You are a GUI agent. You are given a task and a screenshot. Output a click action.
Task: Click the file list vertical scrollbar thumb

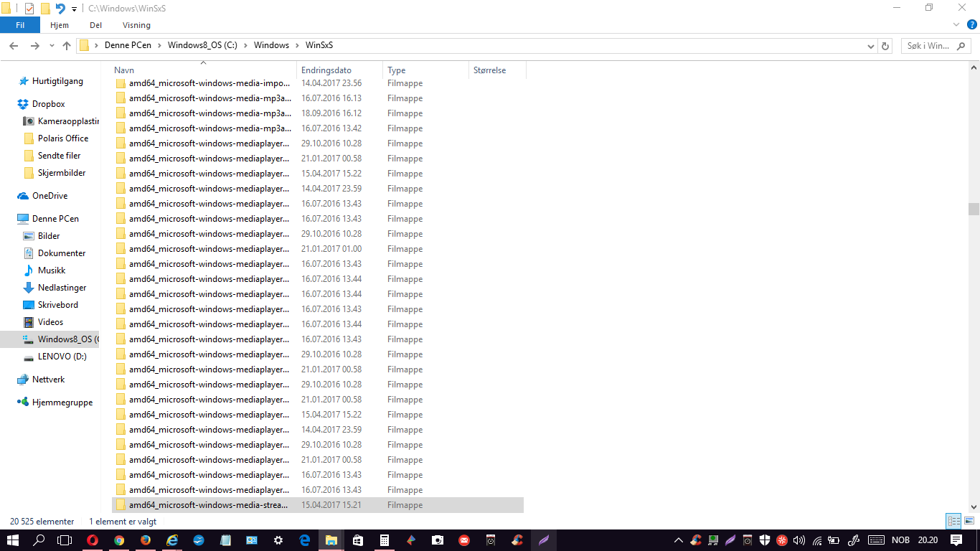click(x=974, y=209)
